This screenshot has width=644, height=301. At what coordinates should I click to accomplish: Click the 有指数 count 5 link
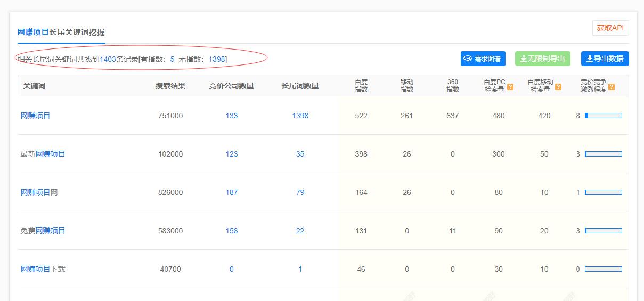tap(172, 59)
